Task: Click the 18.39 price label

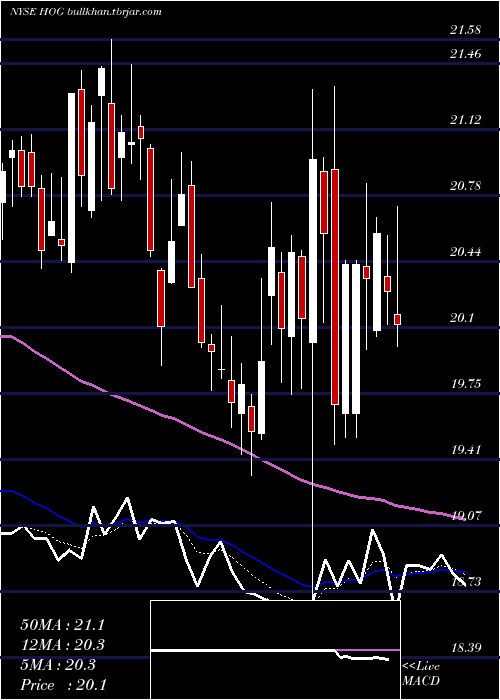Action: [x=466, y=647]
